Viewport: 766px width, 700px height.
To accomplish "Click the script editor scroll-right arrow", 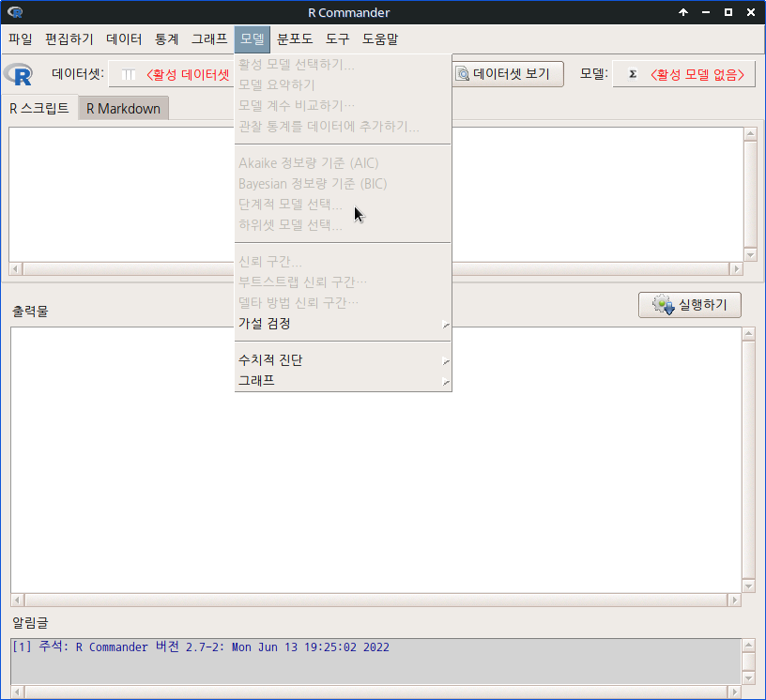I will coord(736,268).
